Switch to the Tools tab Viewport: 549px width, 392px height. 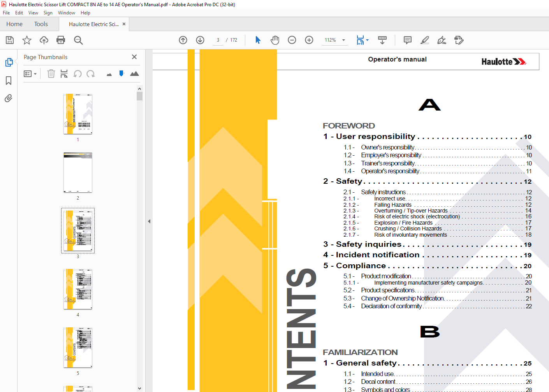pyautogui.click(x=41, y=24)
